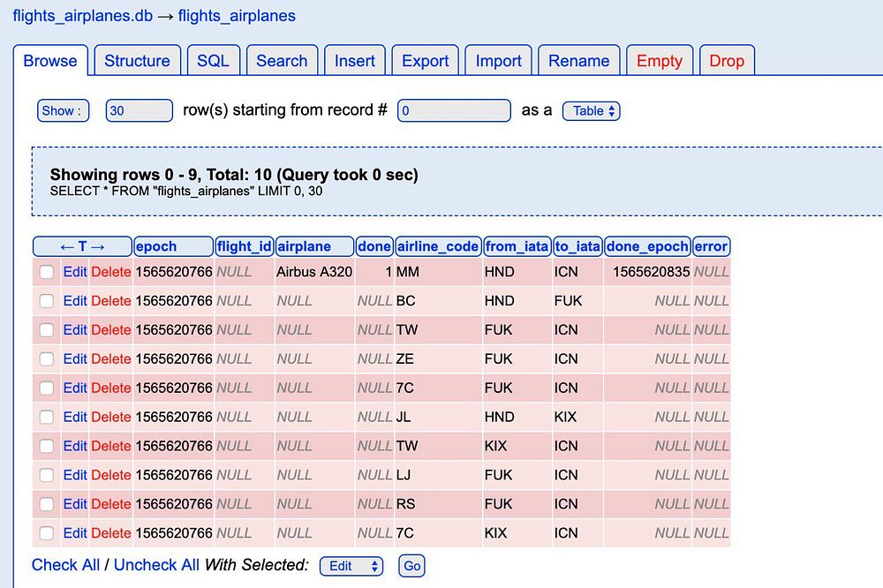
Task: Switch to the Browse tab
Action: click(50, 61)
